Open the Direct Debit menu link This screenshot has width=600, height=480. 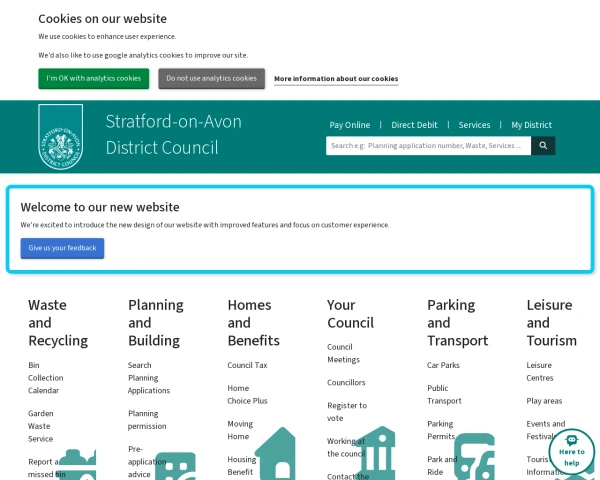click(x=414, y=125)
